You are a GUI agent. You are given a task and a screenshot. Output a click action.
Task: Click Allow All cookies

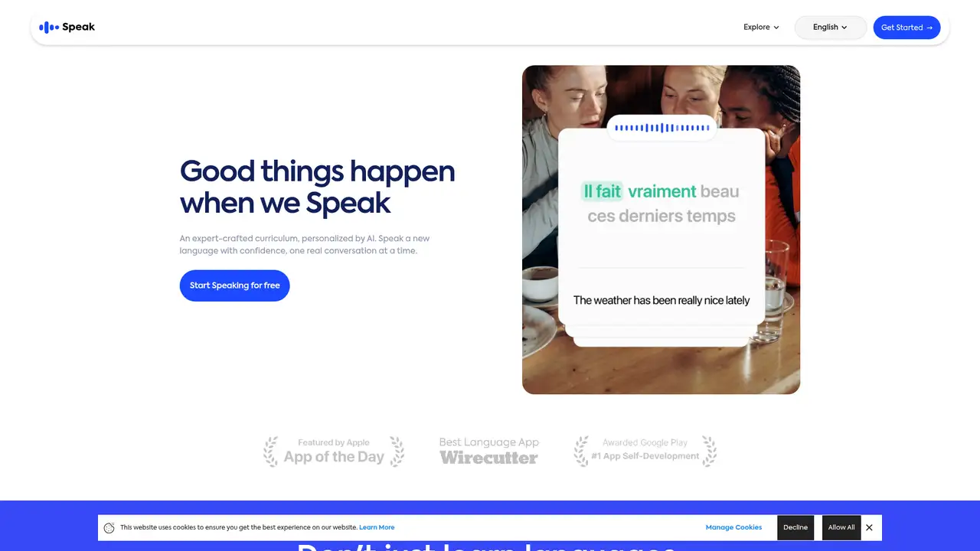pyautogui.click(x=841, y=527)
